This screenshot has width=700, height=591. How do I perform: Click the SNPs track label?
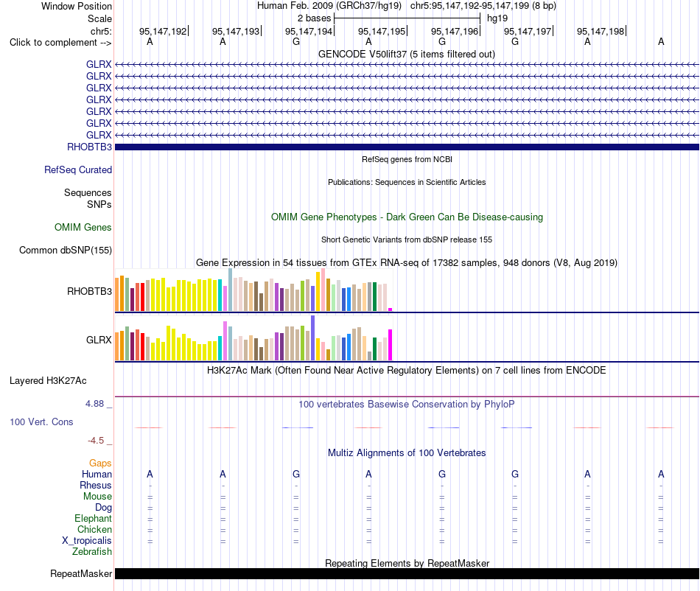click(99, 204)
